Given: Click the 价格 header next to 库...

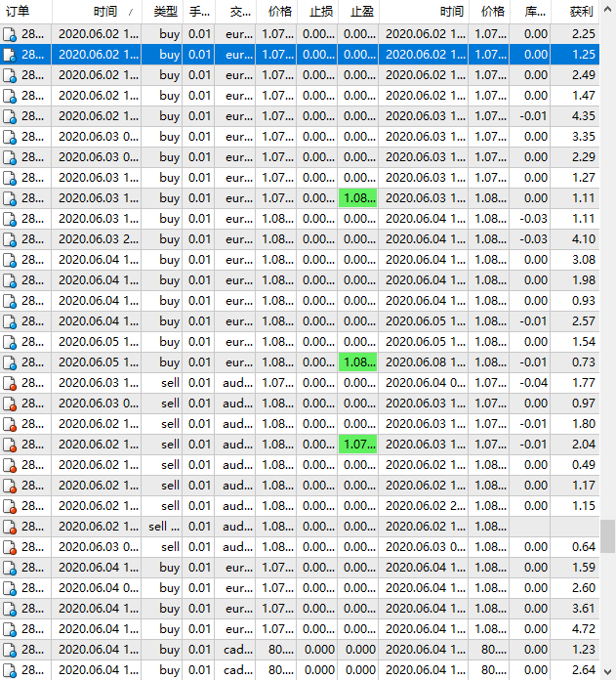Looking at the screenshot, I should point(489,12).
